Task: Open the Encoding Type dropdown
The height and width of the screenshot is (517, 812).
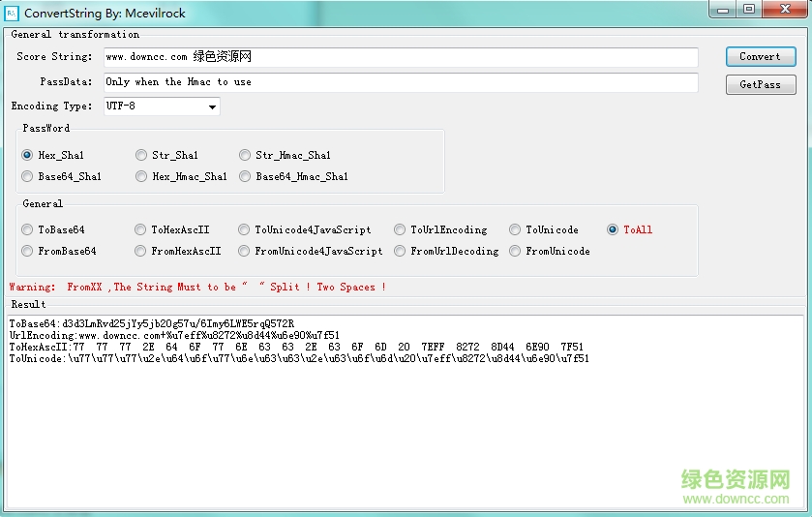Action: [x=212, y=106]
